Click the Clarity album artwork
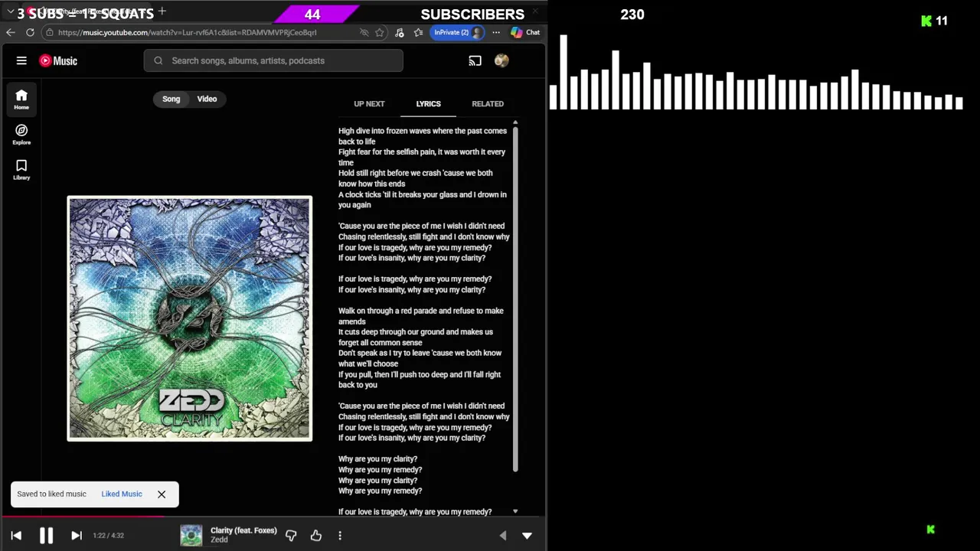This screenshot has width=980, height=551. [x=189, y=318]
